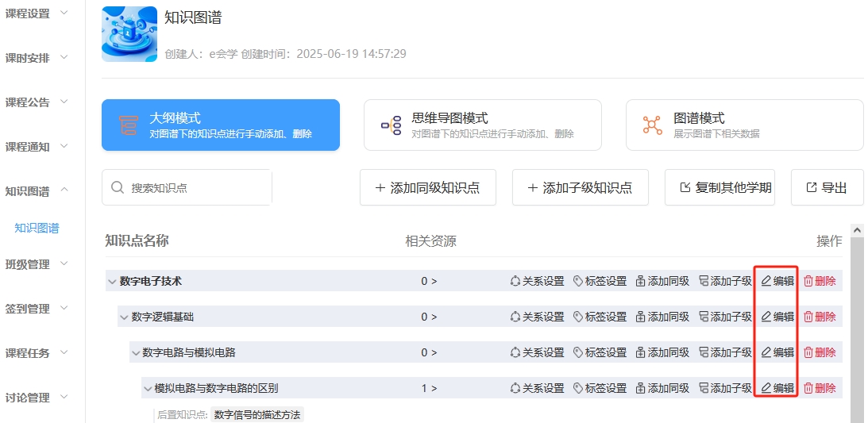868x423 pixels.
Task: Collapse the 数字逻辑基础 tree node
Action: (x=124, y=317)
